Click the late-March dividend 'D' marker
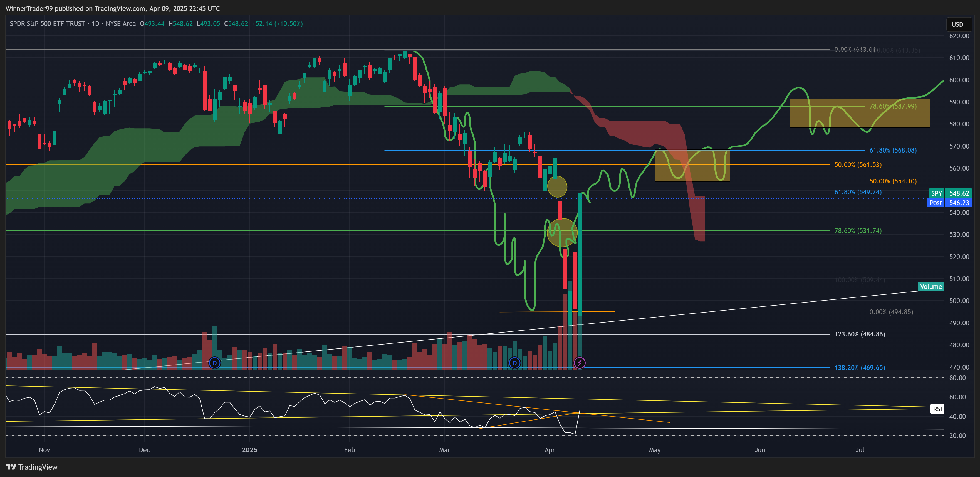The height and width of the screenshot is (477, 980). 514,363
